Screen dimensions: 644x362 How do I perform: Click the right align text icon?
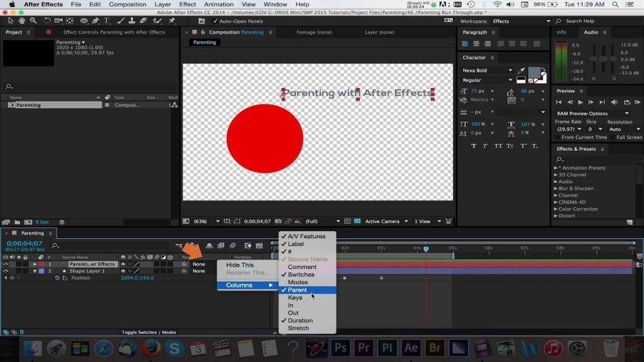pos(487,43)
